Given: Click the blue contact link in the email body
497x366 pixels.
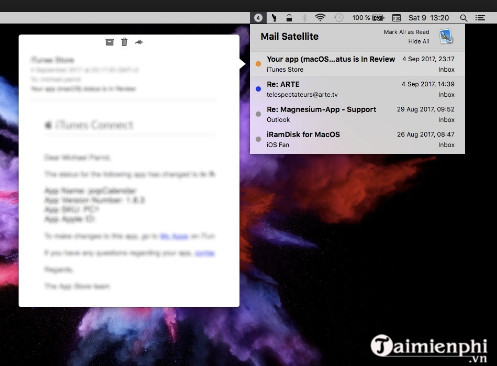Looking at the screenshot, I should pos(204,253).
